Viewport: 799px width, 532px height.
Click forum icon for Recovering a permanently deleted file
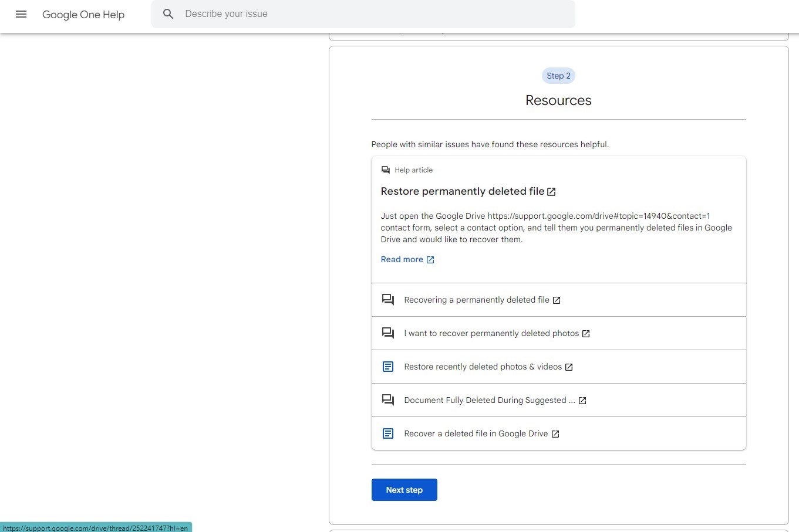point(388,300)
